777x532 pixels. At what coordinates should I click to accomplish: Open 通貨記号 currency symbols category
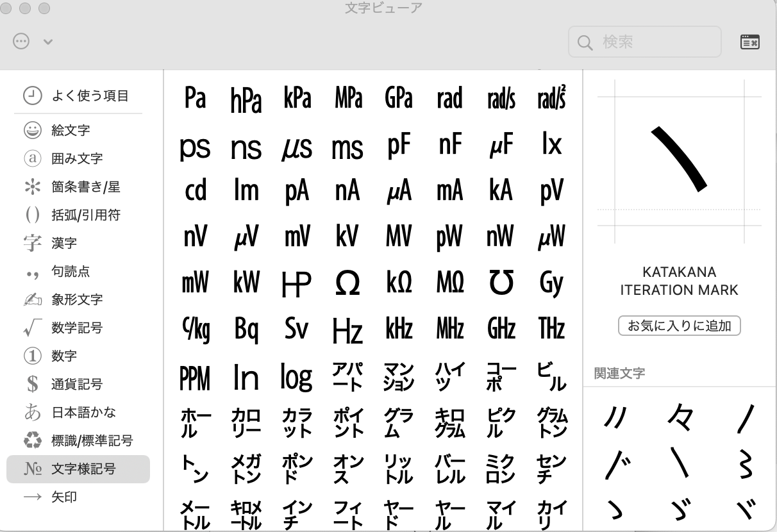click(x=78, y=384)
